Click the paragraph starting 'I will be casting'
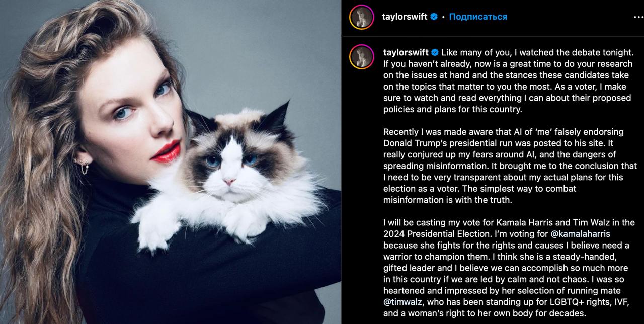The height and width of the screenshot is (324, 644). pyautogui.click(x=509, y=268)
